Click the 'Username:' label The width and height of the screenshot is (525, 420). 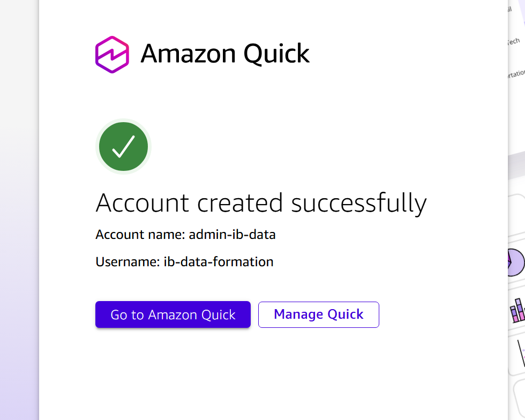click(x=128, y=261)
